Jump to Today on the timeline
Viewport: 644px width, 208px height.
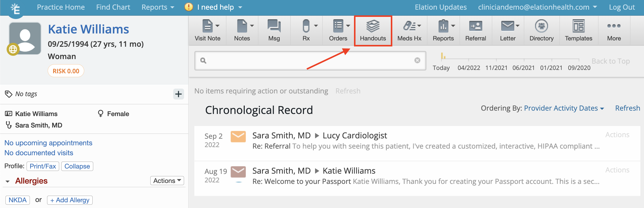441,68
